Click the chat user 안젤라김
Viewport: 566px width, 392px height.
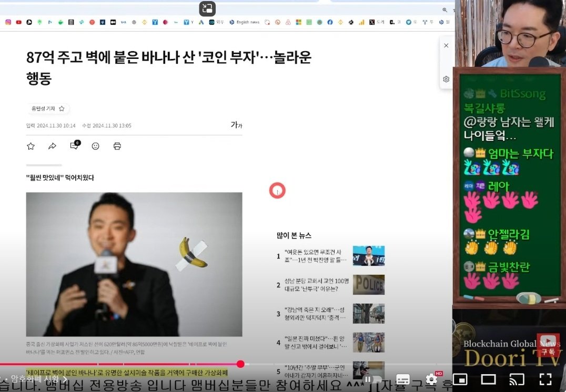pos(509,234)
